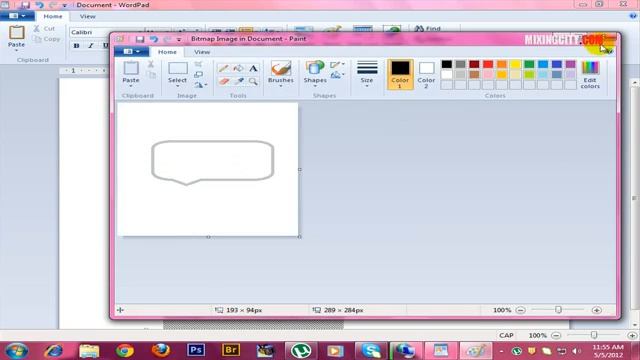This screenshot has height=360, width=640.
Task: Select the Pencil tool in Paint
Action: [223, 68]
